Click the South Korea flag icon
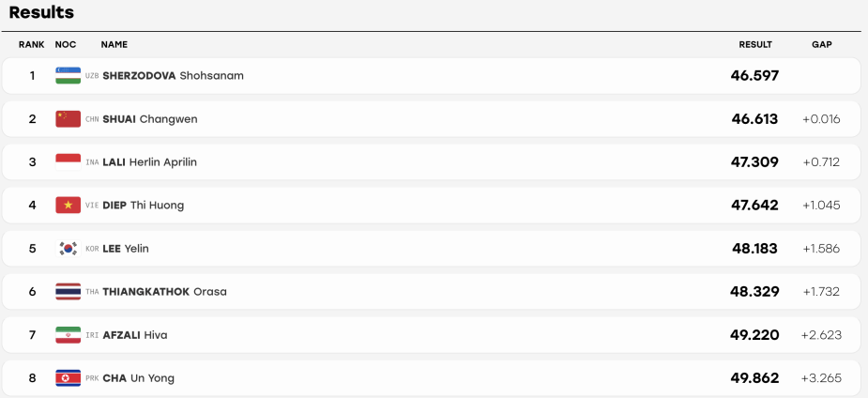868x398 pixels. (69, 249)
